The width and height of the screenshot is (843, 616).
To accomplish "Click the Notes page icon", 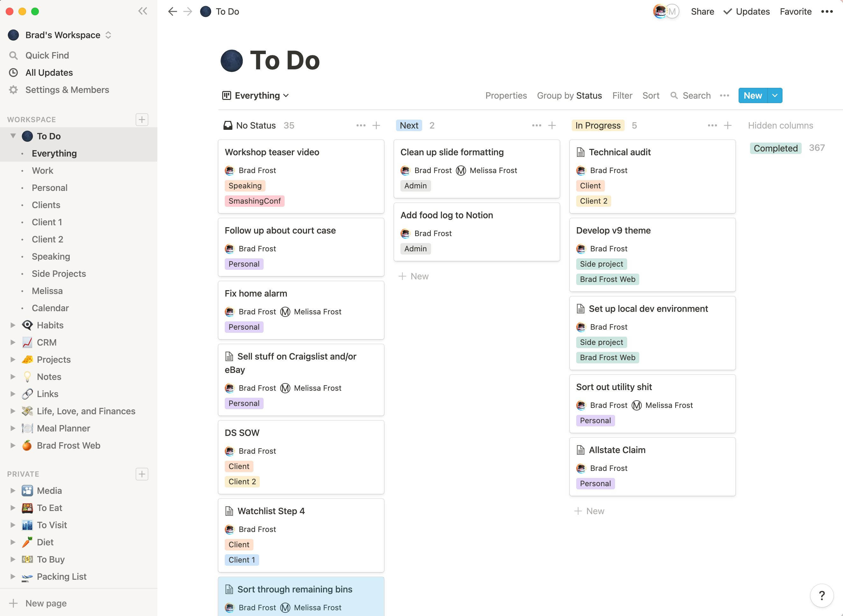I will tap(27, 376).
